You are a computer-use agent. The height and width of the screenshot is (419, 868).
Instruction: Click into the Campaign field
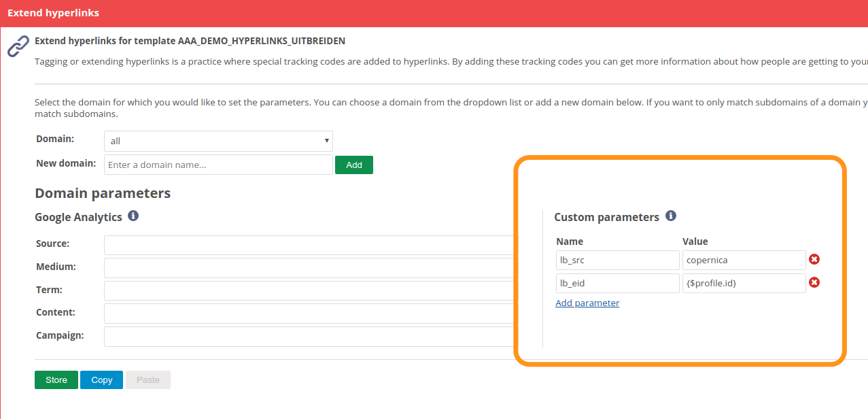click(x=310, y=337)
